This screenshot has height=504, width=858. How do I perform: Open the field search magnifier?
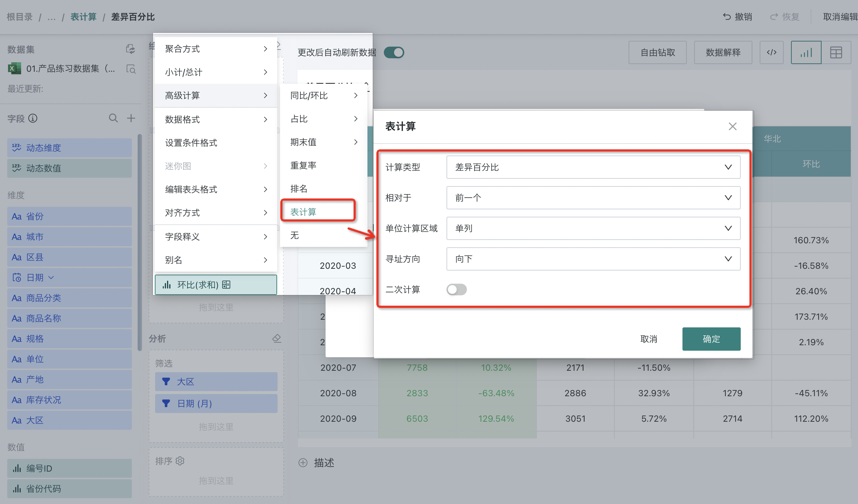click(113, 118)
